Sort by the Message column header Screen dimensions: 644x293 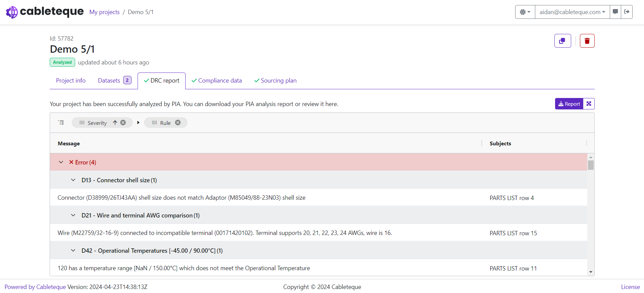[x=69, y=143]
